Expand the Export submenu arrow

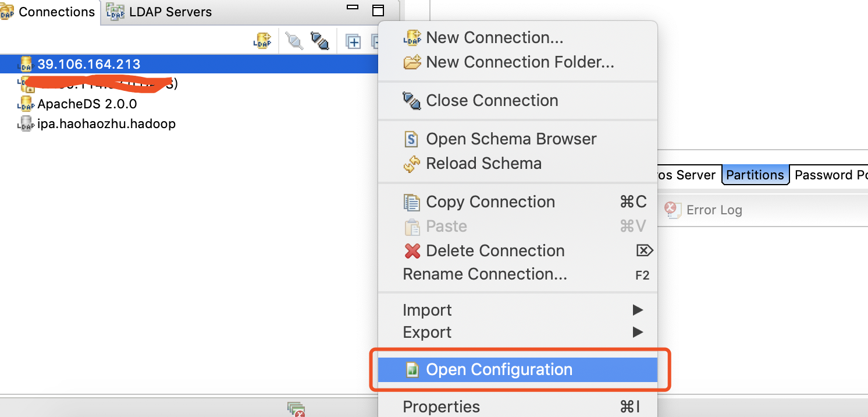click(x=638, y=332)
